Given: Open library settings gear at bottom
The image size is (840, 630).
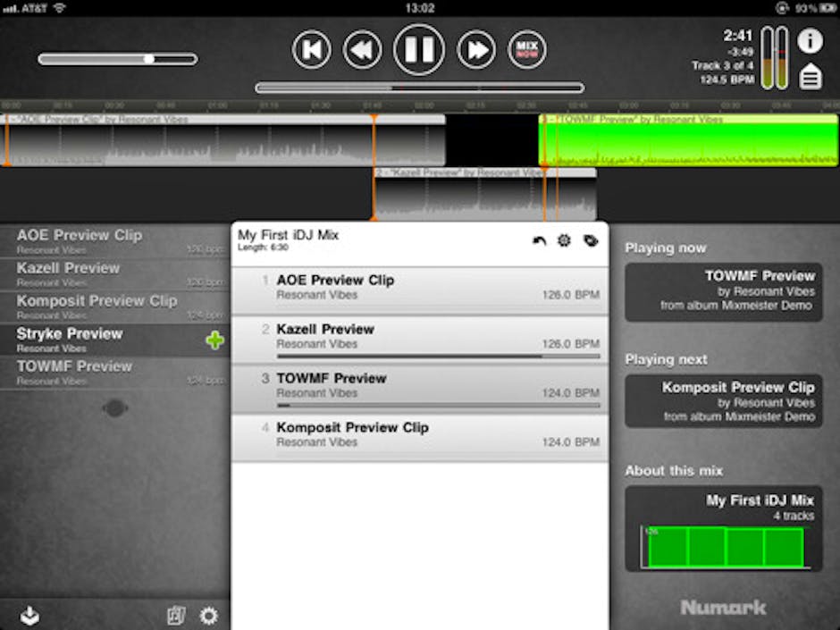Looking at the screenshot, I should (208, 615).
